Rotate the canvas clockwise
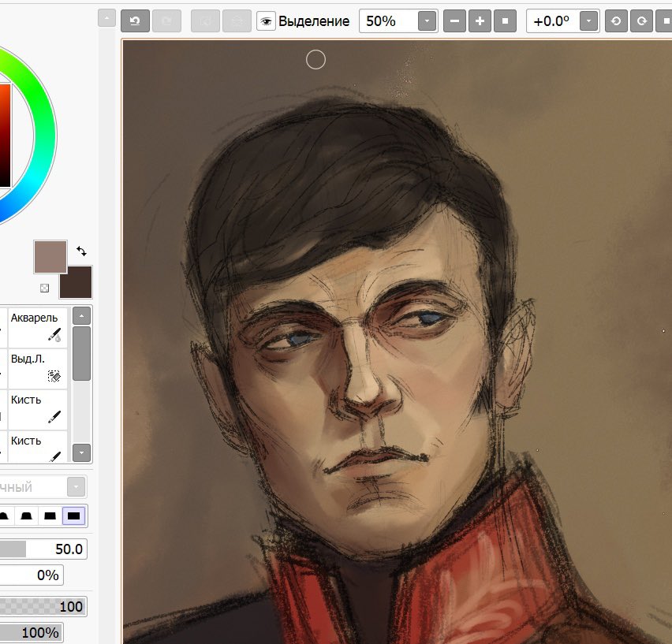Image resolution: width=672 pixels, height=644 pixels. tap(641, 20)
